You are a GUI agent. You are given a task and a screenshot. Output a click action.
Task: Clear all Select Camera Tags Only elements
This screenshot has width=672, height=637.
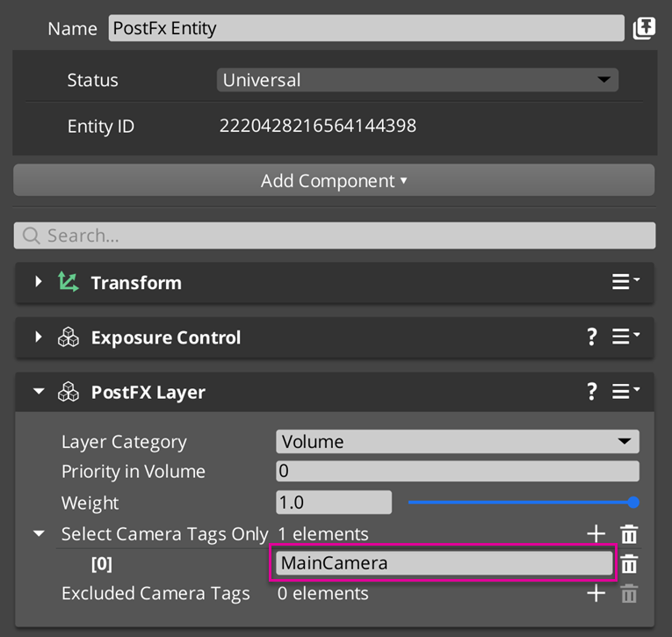629,533
